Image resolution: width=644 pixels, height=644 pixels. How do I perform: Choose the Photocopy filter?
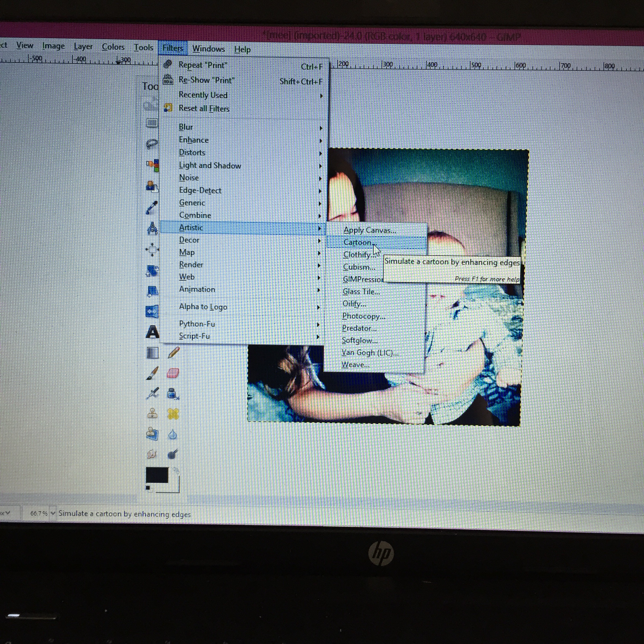(375, 316)
